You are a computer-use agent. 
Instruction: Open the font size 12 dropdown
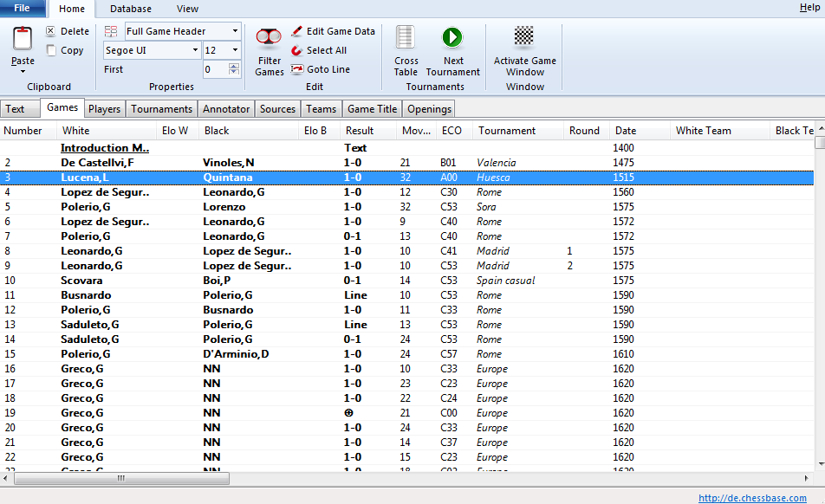pos(235,50)
